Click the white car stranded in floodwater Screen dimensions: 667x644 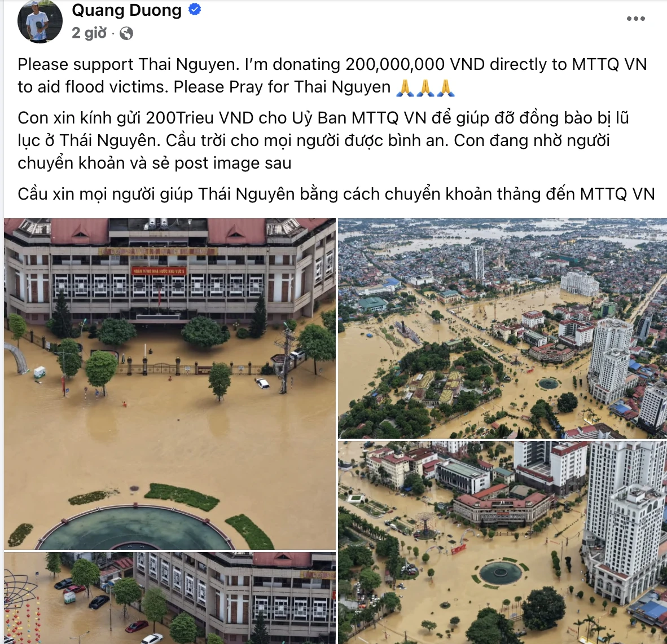tap(262, 383)
